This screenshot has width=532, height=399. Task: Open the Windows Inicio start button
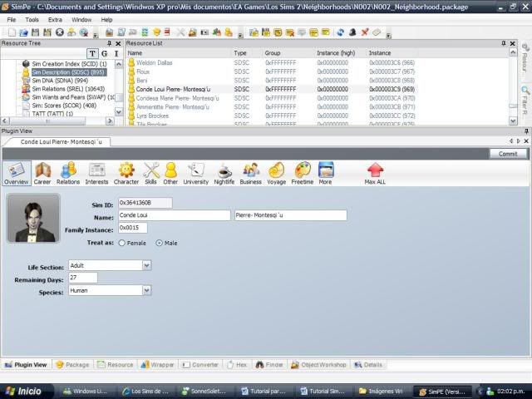click(24, 392)
